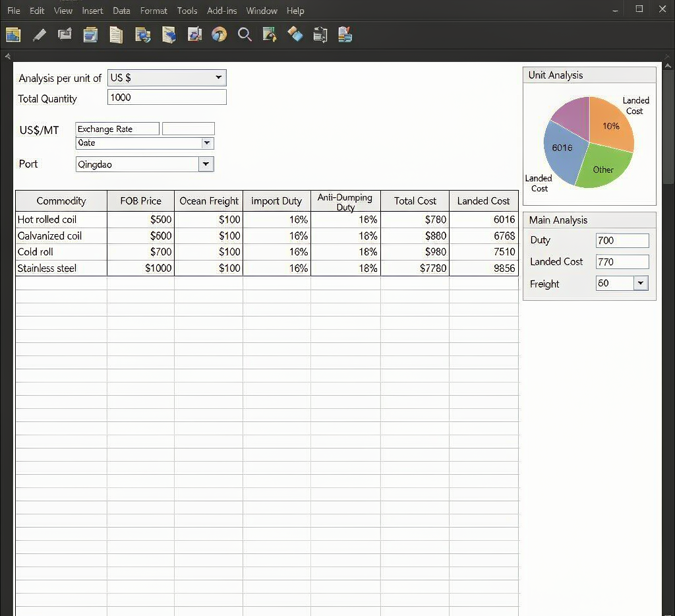The width and height of the screenshot is (675, 616).
Task: Click the Main Analysis panel title
Action: point(558,220)
